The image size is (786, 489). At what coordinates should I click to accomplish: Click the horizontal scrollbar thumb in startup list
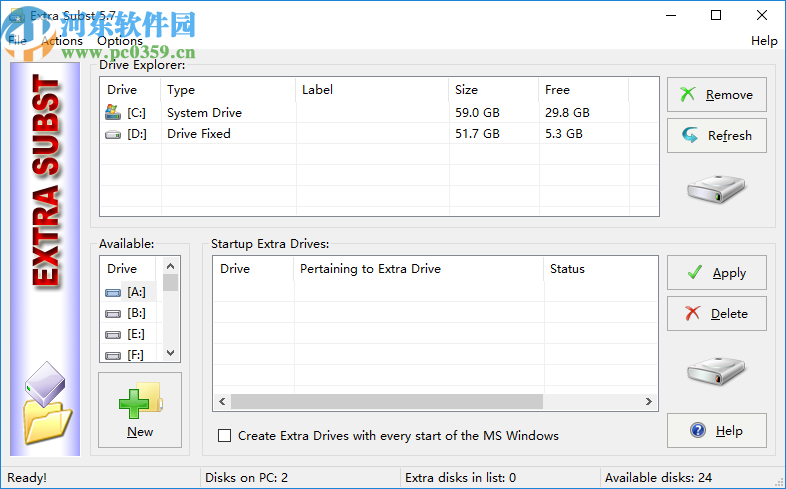tap(386, 401)
